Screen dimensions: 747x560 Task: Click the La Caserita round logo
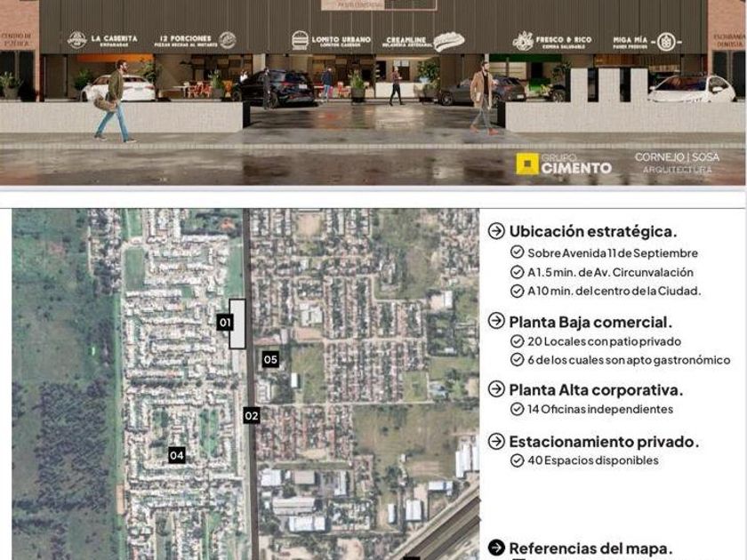click(76, 41)
